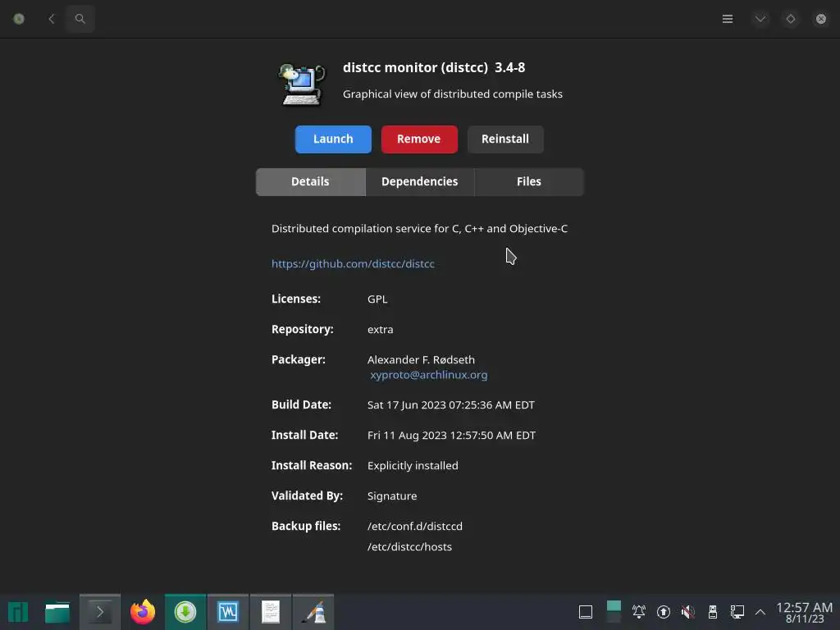
Task: Click the virtual desktop pager
Action: (614, 612)
